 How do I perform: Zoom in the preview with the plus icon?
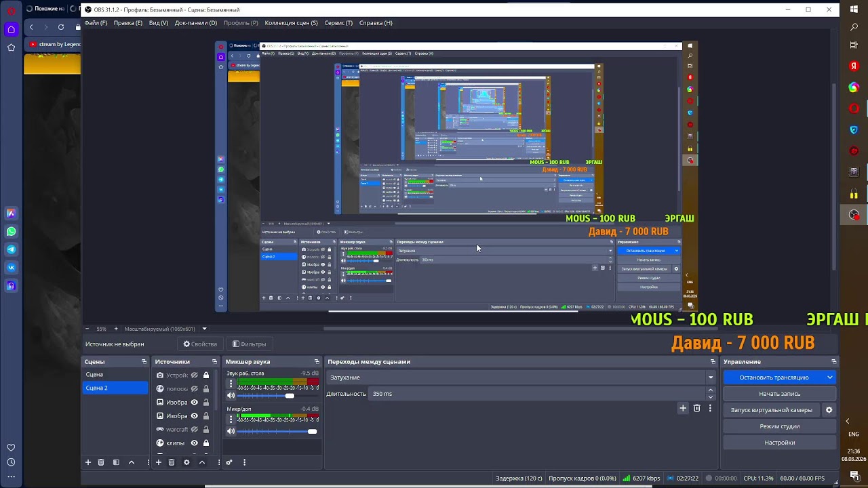tap(116, 329)
